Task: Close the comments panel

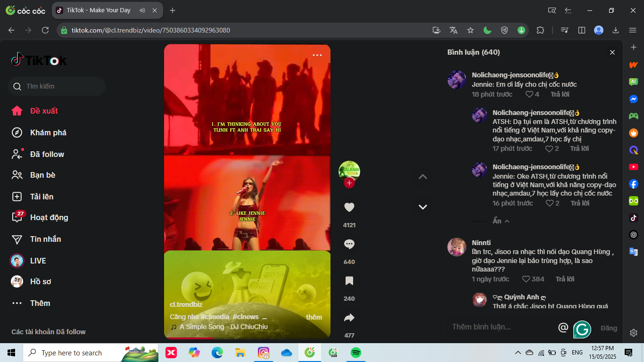Action: coord(612,52)
